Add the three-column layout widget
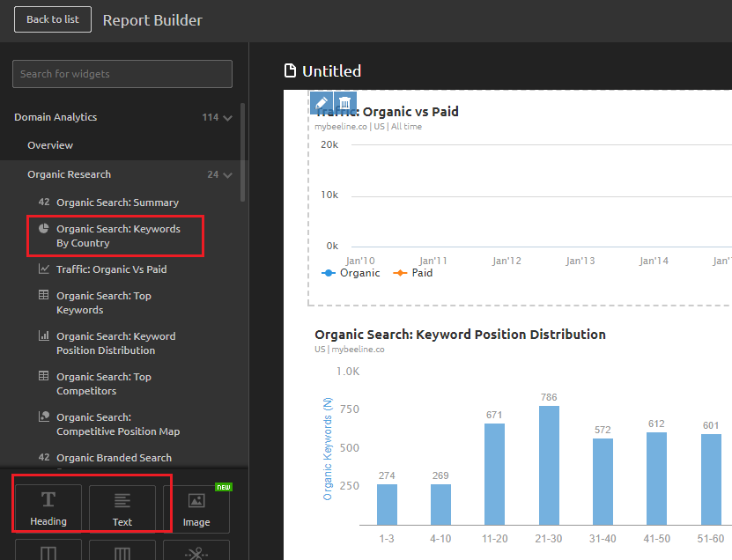Screen dimensions: 732x560 tap(122, 551)
